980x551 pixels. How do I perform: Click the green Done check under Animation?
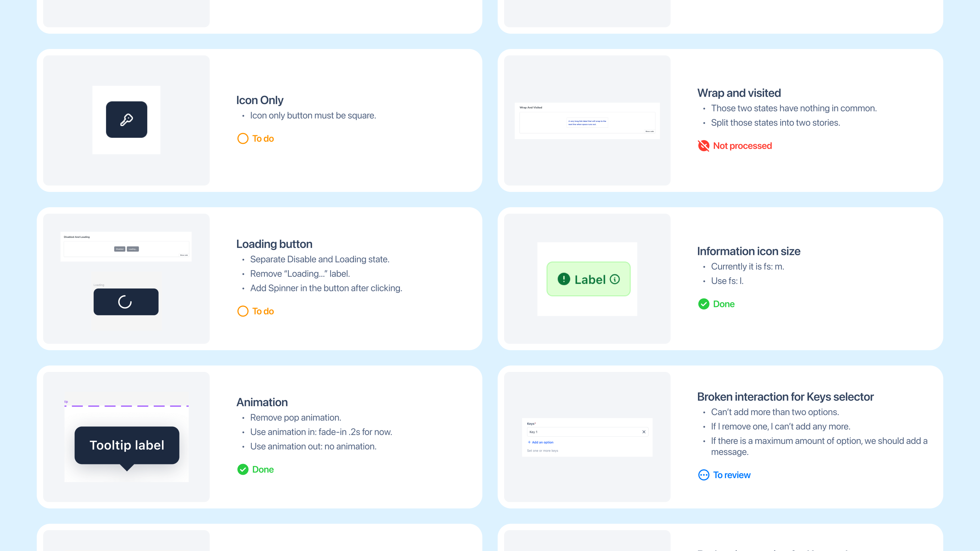(243, 469)
